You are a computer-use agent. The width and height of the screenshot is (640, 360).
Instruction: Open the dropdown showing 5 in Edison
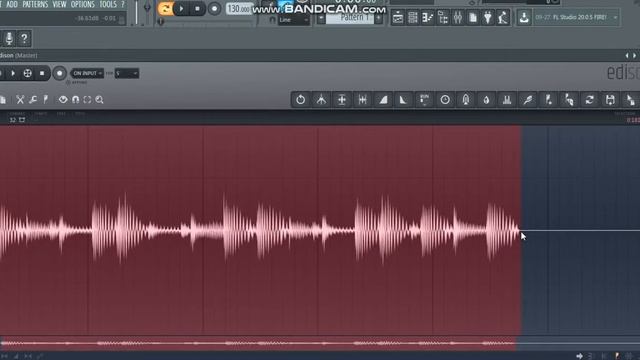tap(127, 73)
